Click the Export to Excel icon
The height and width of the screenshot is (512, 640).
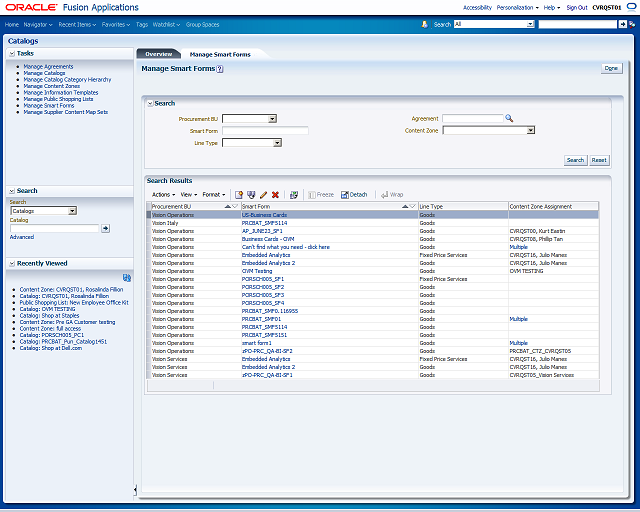coord(294,195)
